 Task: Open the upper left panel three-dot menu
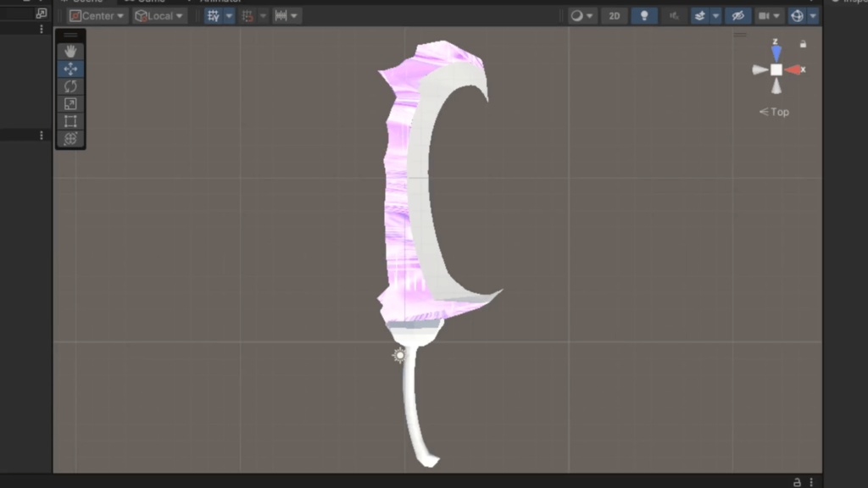(x=42, y=29)
